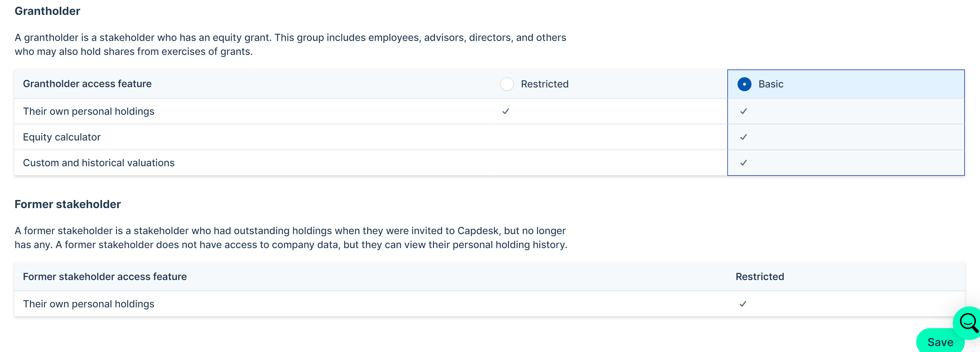Click the Former stakeholder section heading
This screenshot has width=980, height=352.
pyautogui.click(x=68, y=204)
